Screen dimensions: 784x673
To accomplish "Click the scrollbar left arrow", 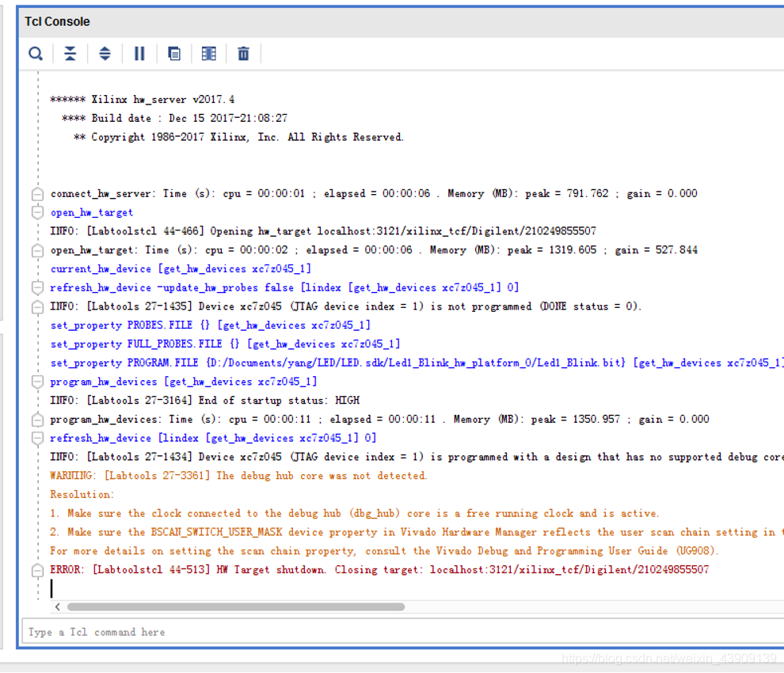I will click(x=58, y=607).
